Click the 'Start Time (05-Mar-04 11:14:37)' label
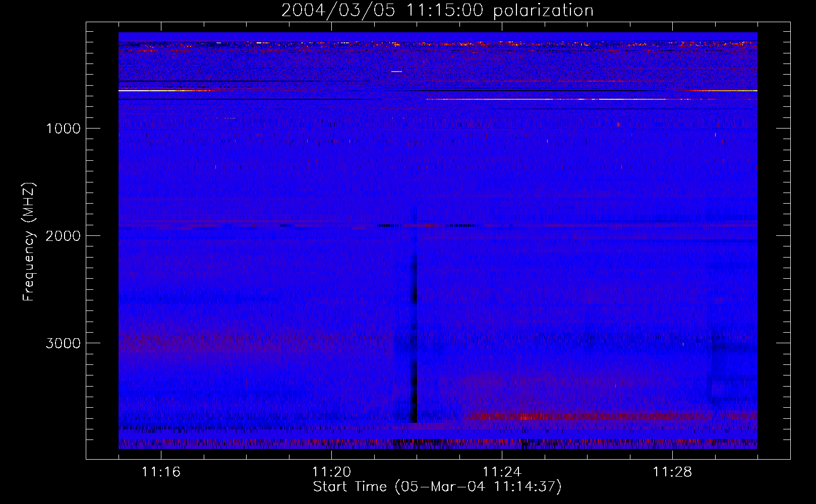816x504 pixels. pyautogui.click(x=437, y=486)
